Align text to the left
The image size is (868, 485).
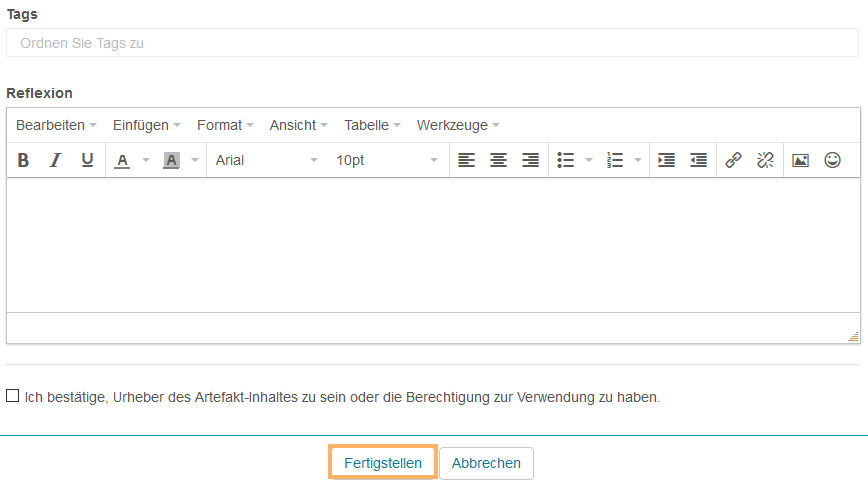pyautogui.click(x=466, y=160)
